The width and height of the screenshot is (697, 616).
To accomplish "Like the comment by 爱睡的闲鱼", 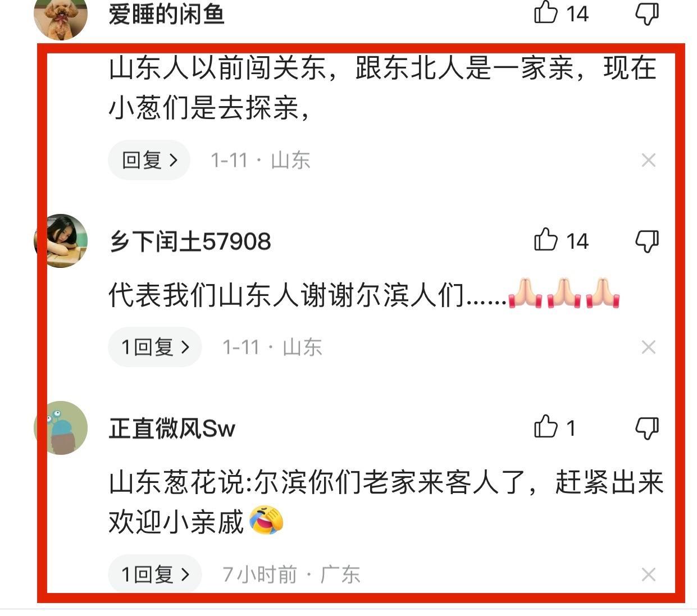I will click(x=560, y=12).
